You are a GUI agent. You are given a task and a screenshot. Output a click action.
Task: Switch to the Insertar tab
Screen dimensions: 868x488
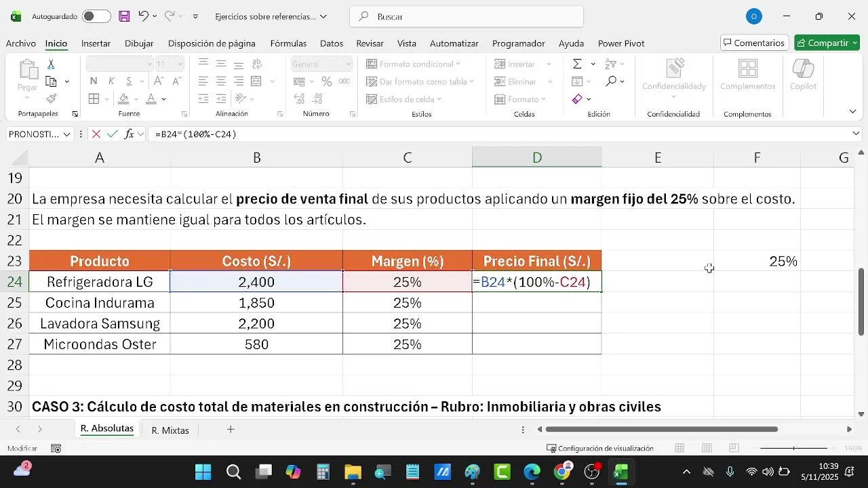click(x=96, y=43)
